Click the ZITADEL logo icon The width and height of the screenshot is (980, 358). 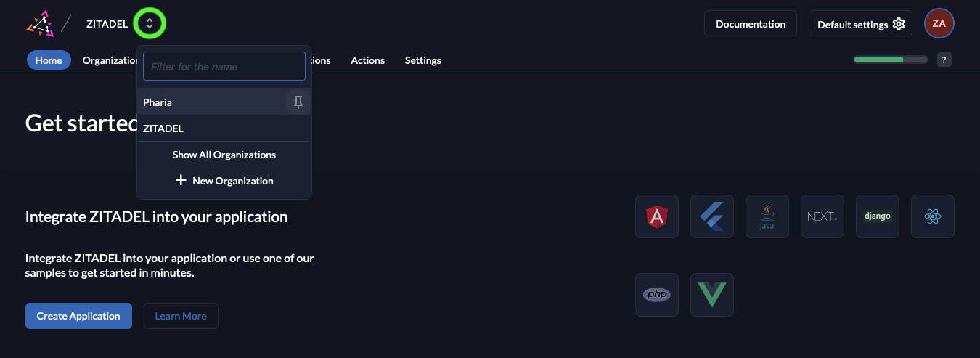pos(39,24)
